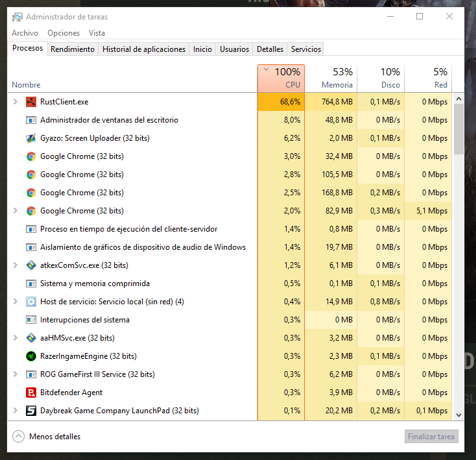Expand the aaHMSvc.exe process group

pos(15,338)
